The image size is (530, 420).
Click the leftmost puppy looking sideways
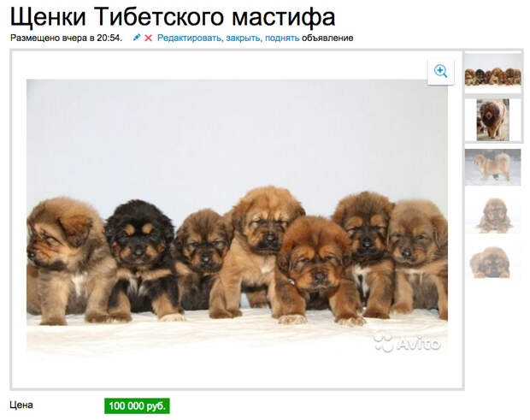68,260
